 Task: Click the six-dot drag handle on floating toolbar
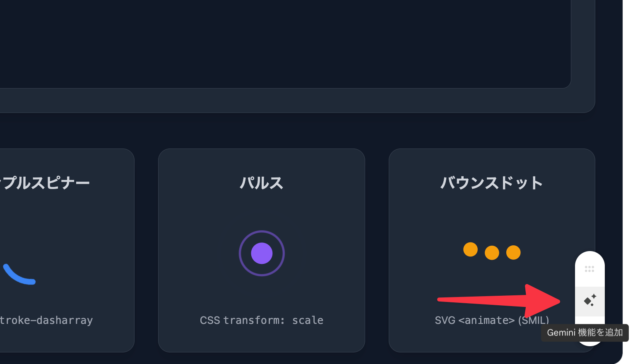589,269
